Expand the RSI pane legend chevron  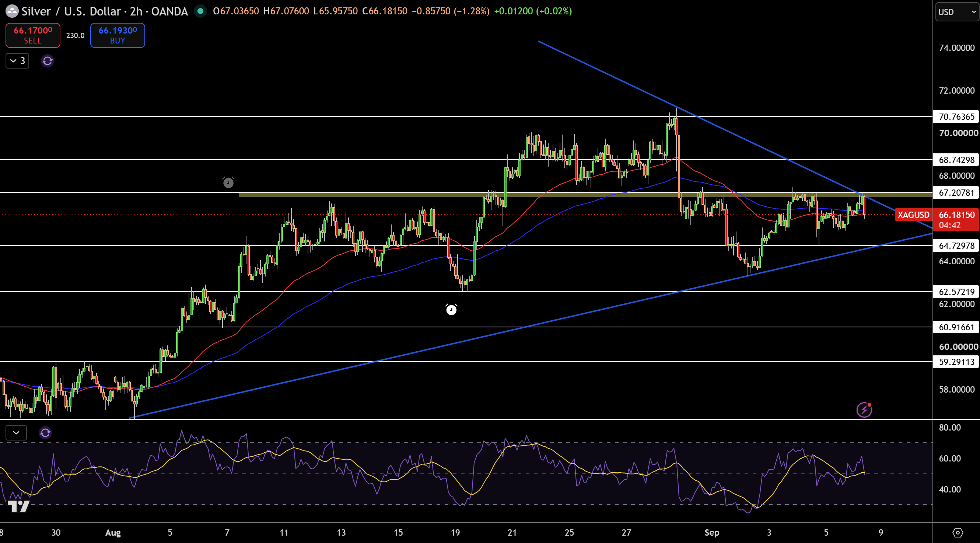coord(16,432)
